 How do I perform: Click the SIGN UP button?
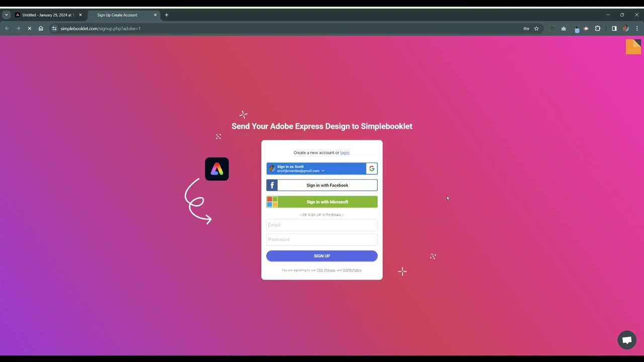click(322, 256)
